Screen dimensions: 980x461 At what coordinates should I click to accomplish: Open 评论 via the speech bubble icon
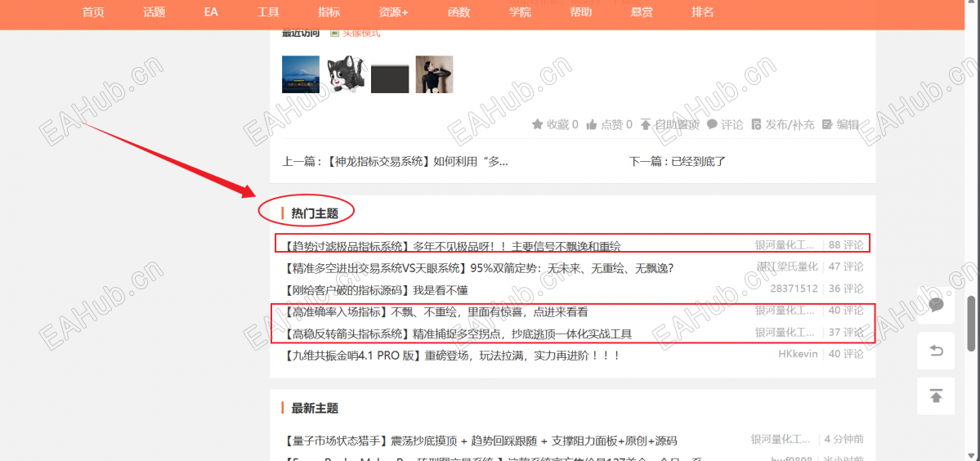(x=712, y=124)
